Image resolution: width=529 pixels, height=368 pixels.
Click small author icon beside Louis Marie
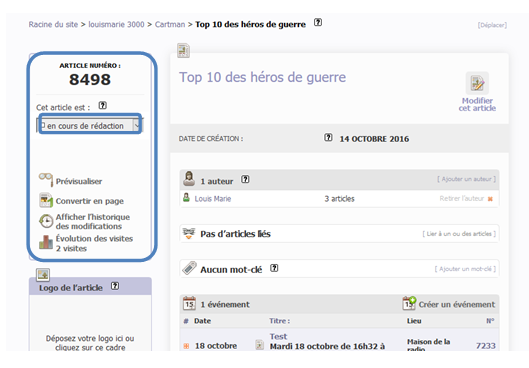pos(186,198)
